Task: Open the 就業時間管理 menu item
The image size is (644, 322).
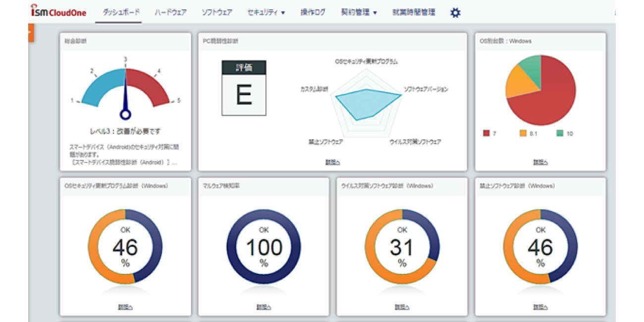Action: click(x=413, y=13)
